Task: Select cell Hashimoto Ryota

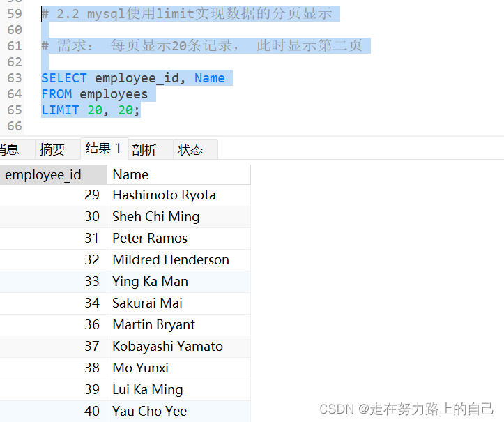Action: (x=178, y=195)
